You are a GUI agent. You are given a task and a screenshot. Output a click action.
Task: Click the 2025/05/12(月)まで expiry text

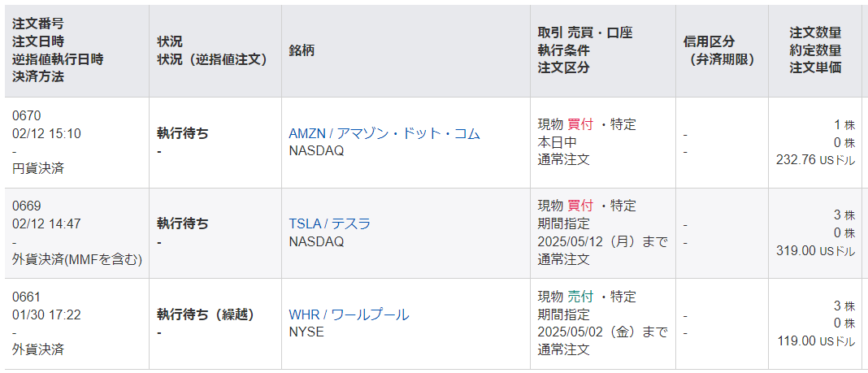(602, 241)
